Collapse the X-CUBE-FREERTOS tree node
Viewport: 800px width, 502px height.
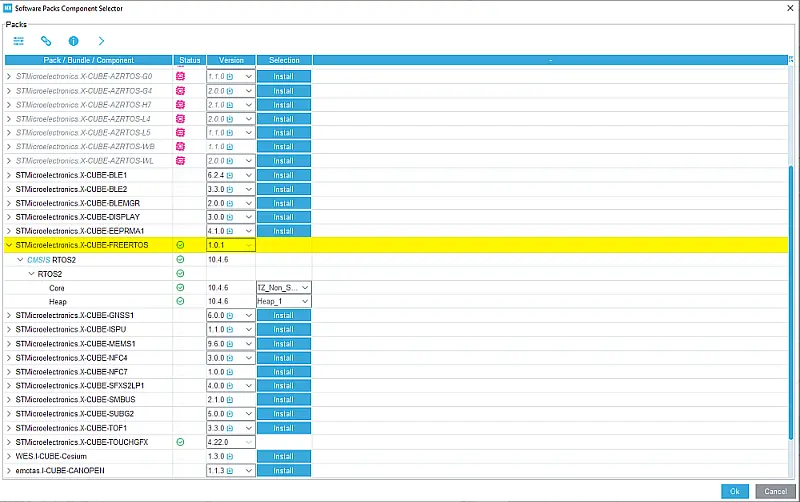10,244
